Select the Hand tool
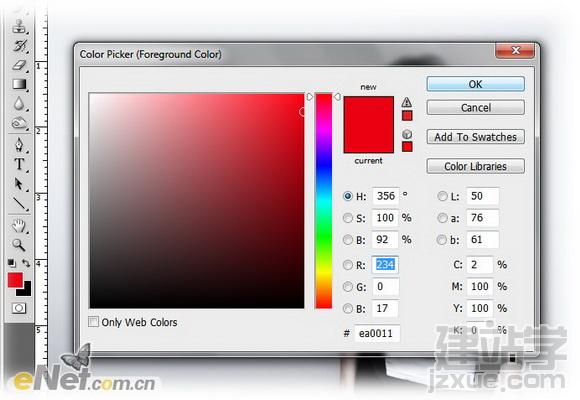580x400 pixels. click(19, 226)
